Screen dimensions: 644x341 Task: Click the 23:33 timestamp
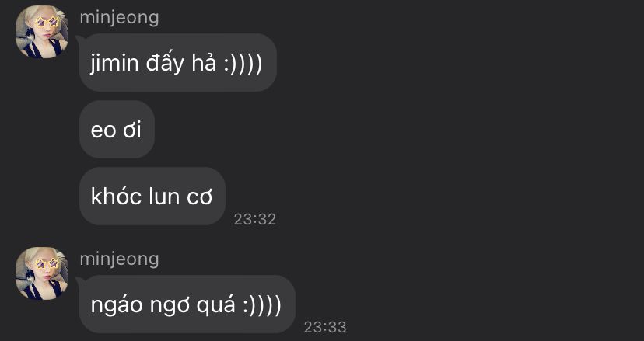click(325, 328)
